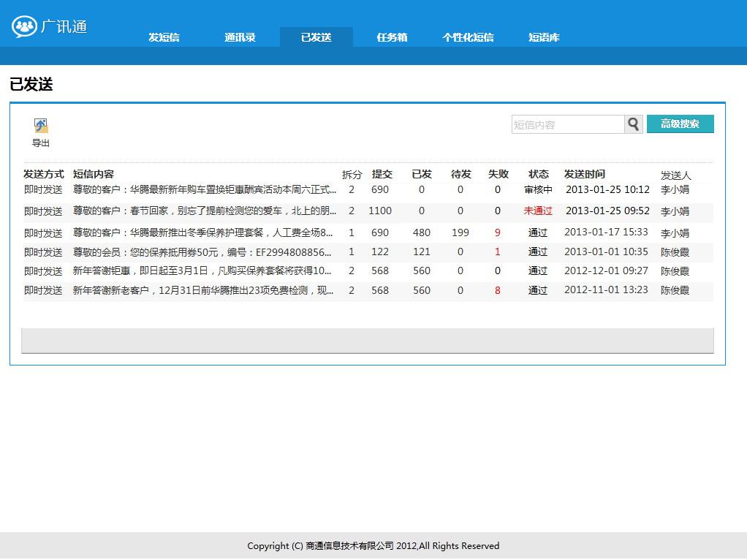
Task: Click the 广讯通 logo icon
Action: pos(24,26)
